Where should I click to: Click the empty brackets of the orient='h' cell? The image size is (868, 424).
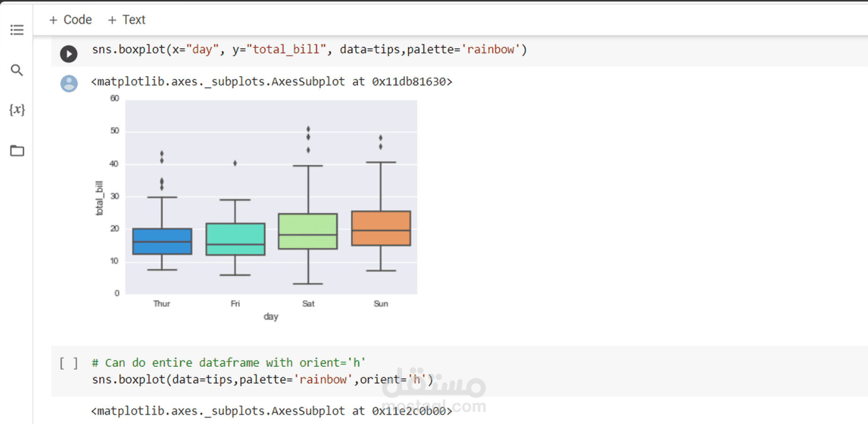[x=69, y=363]
